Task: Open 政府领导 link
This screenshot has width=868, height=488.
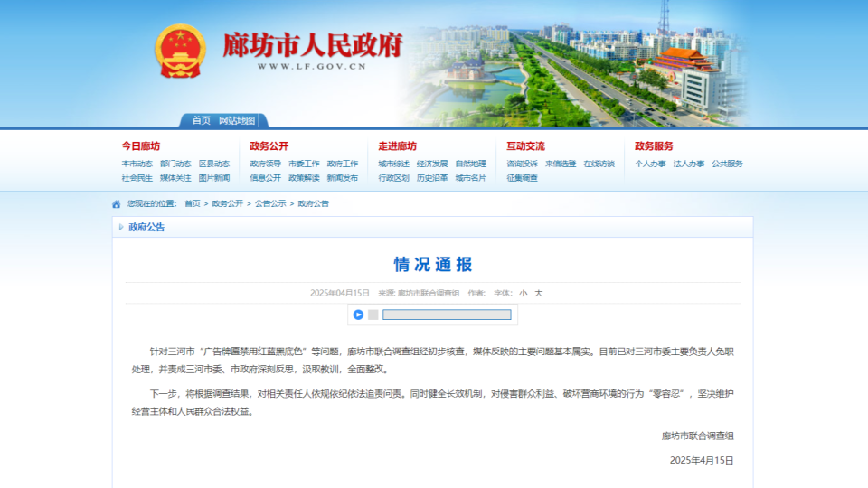Action: coord(265,164)
